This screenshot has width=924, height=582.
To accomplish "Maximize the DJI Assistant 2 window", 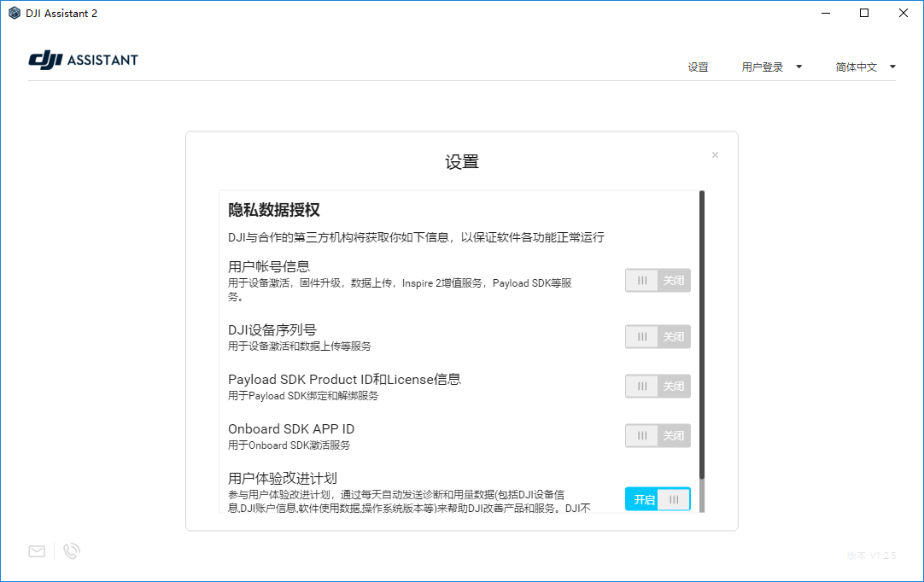I will [x=864, y=13].
